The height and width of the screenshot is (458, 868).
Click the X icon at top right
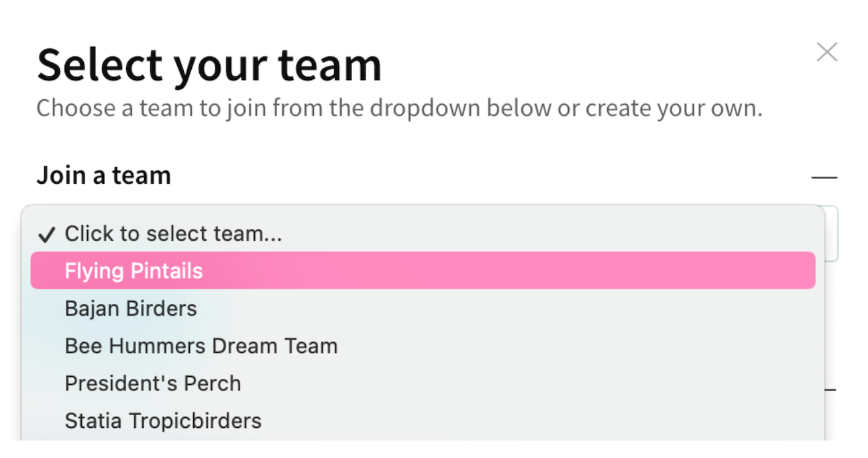tap(826, 52)
